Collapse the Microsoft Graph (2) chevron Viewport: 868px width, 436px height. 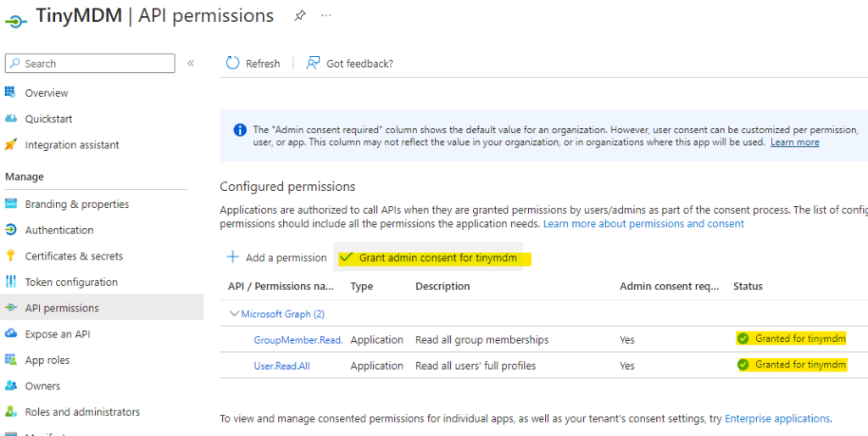click(234, 314)
